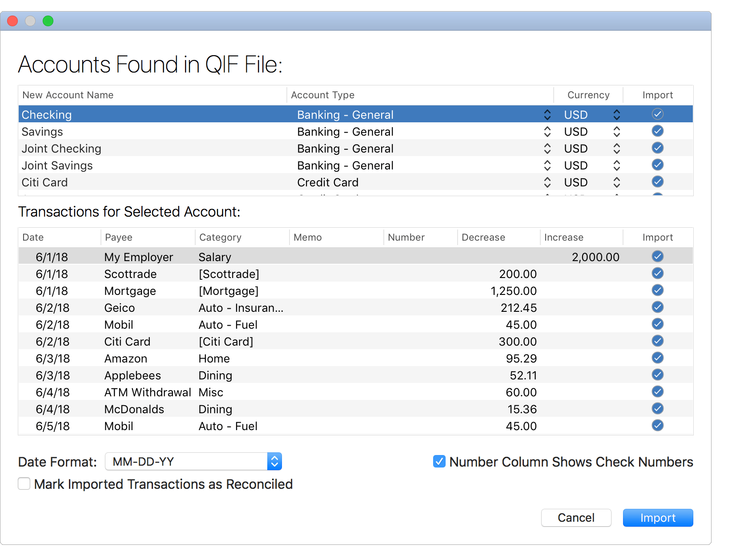Image resolution: width=756 pixels, height=556 pixels.
Task: Disable import for the McDonalds transaction
Action: 657,408
